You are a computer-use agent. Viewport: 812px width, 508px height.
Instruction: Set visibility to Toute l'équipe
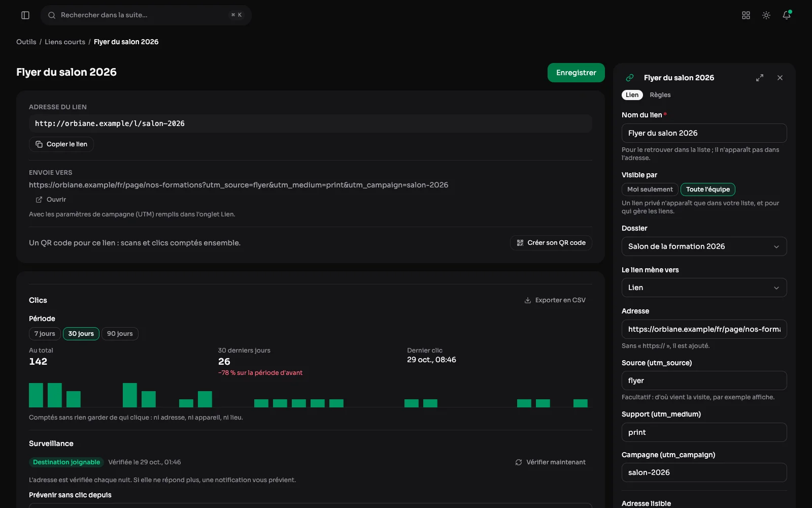(708, 189)
